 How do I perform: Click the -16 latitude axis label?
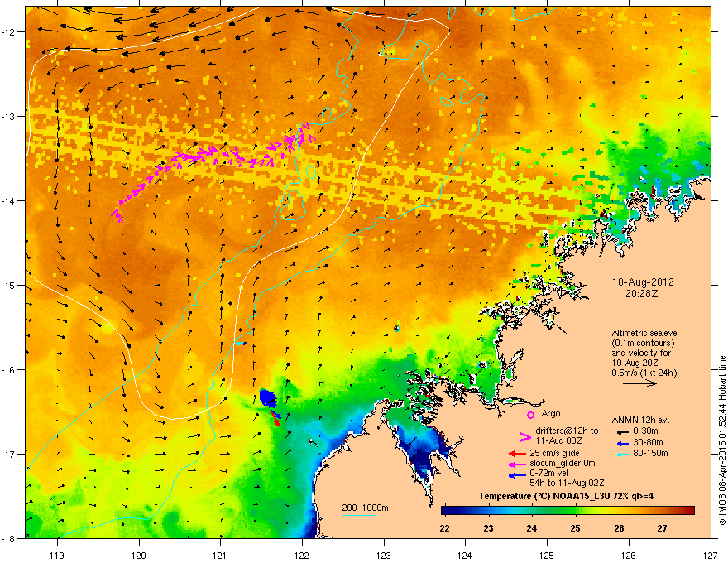9,370
